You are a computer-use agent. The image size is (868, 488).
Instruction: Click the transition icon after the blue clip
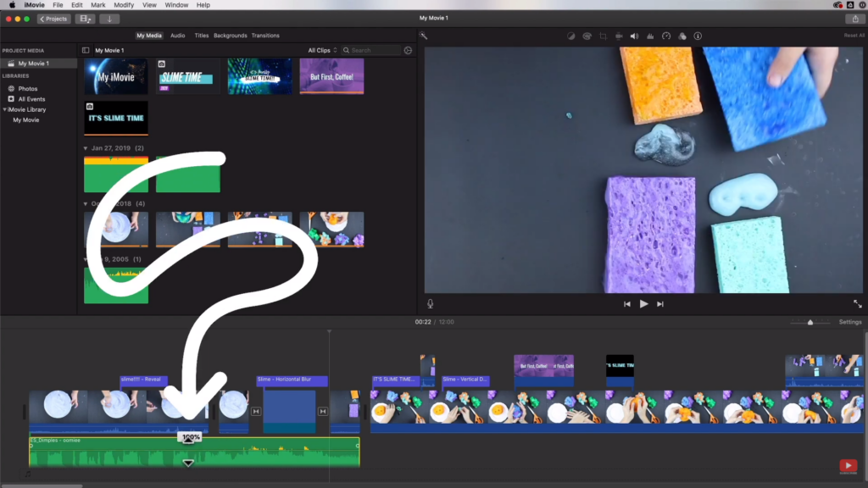323,411
